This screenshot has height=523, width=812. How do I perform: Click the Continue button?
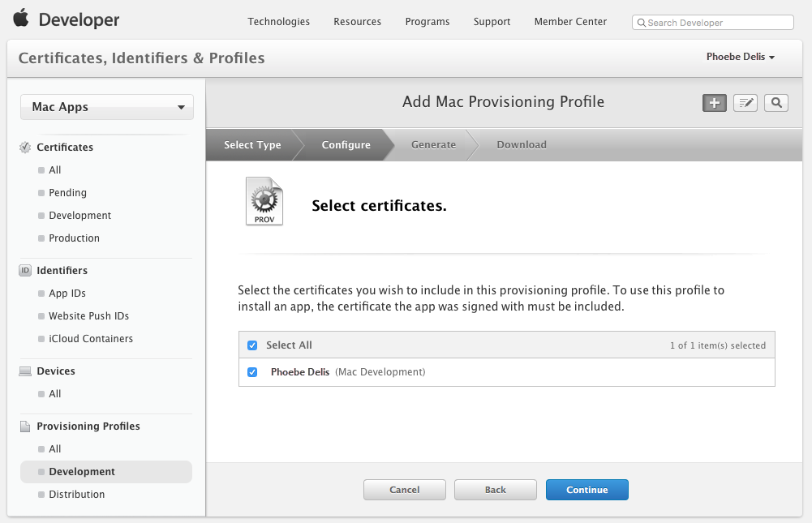coord(586,489)
